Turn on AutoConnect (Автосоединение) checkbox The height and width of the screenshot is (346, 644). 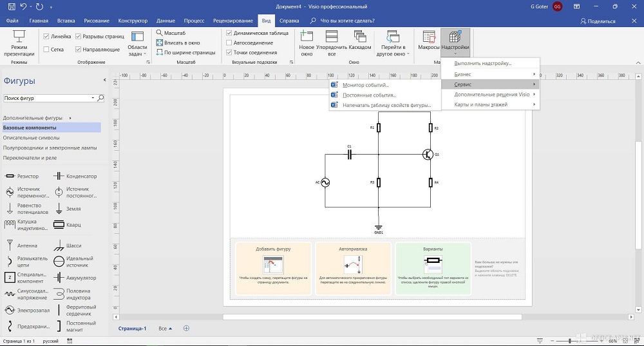[x=229, y=43]
